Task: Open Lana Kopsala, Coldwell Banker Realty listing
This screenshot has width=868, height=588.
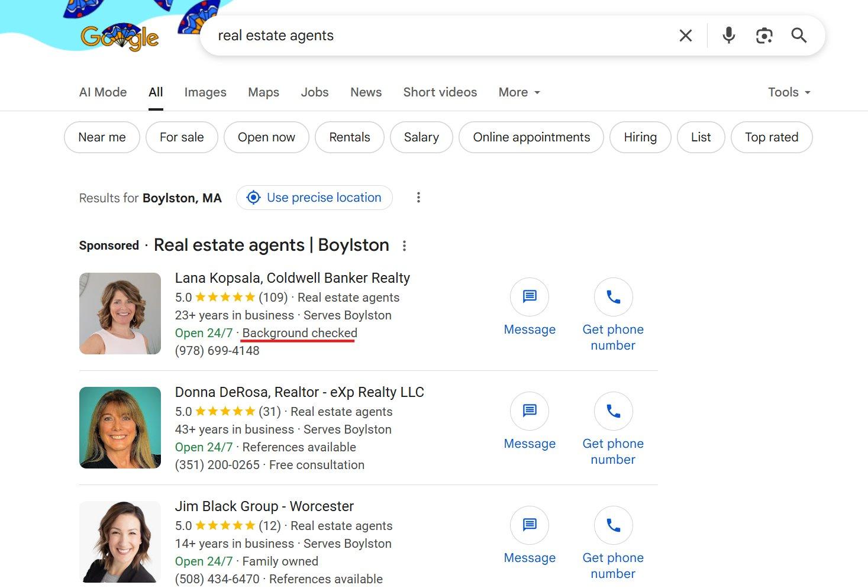Action: (x=292, y=278)
